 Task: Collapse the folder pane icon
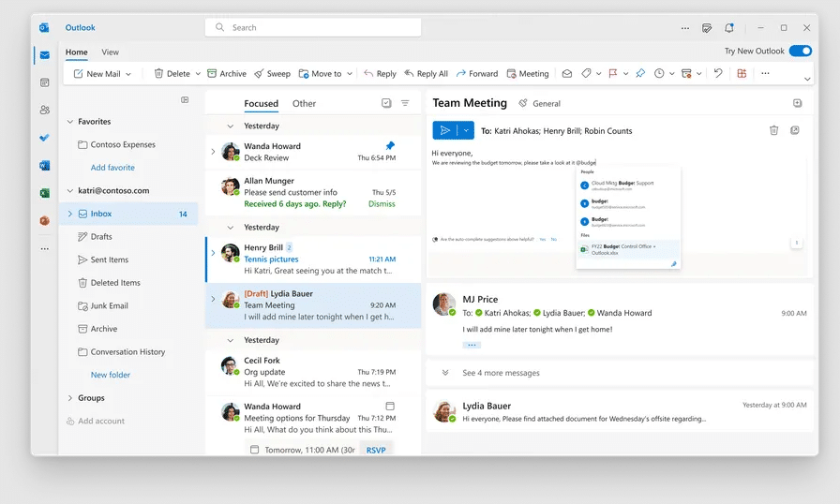[x=185, y=100]
